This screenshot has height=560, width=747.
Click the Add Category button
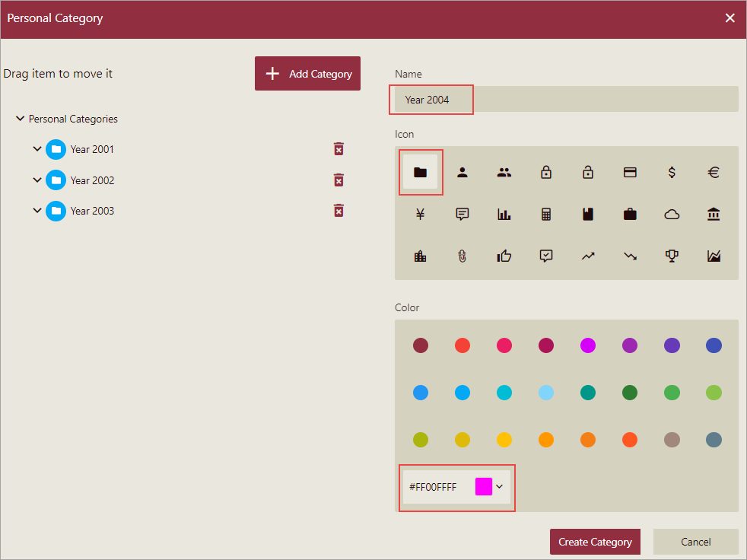[307, 73]
